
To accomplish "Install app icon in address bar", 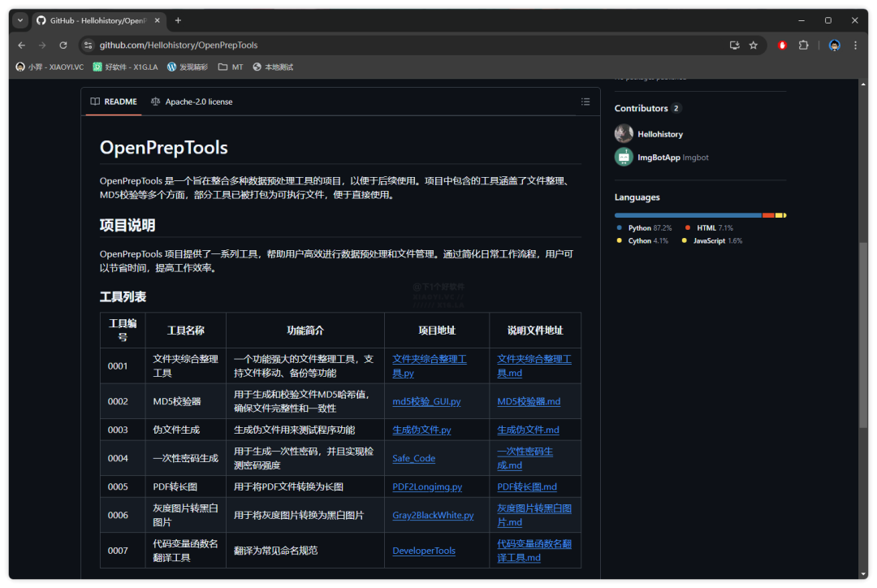I will 734,45.
